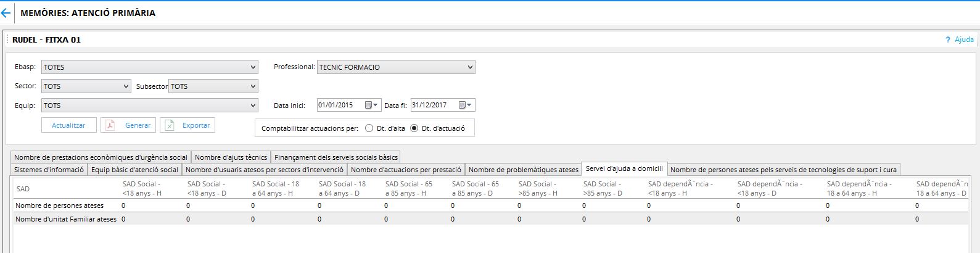Click inside the Data inici date field
980x253 pixels.
coord(340,106)
